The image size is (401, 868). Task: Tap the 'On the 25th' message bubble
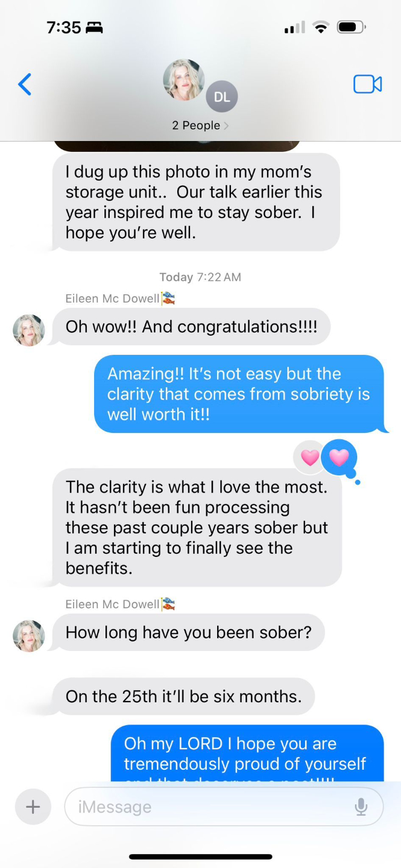(183, 697)
